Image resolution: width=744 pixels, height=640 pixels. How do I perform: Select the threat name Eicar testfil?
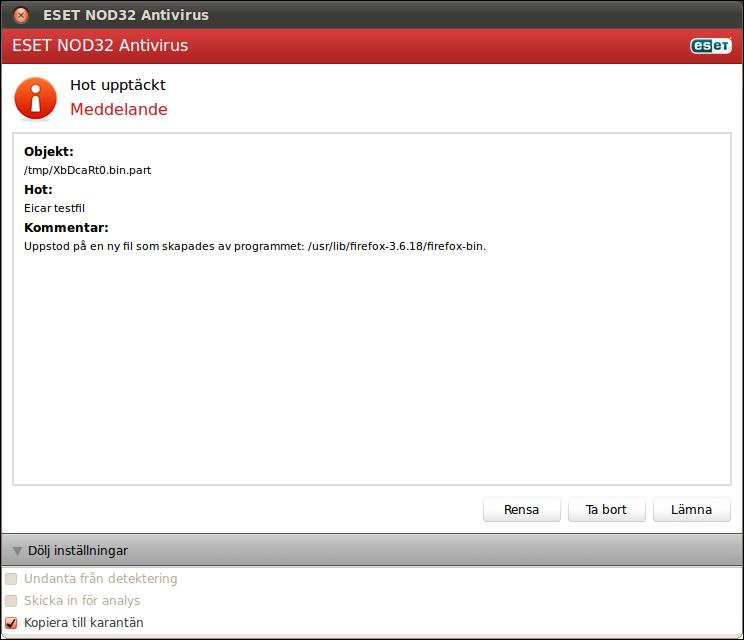(54, 208)
